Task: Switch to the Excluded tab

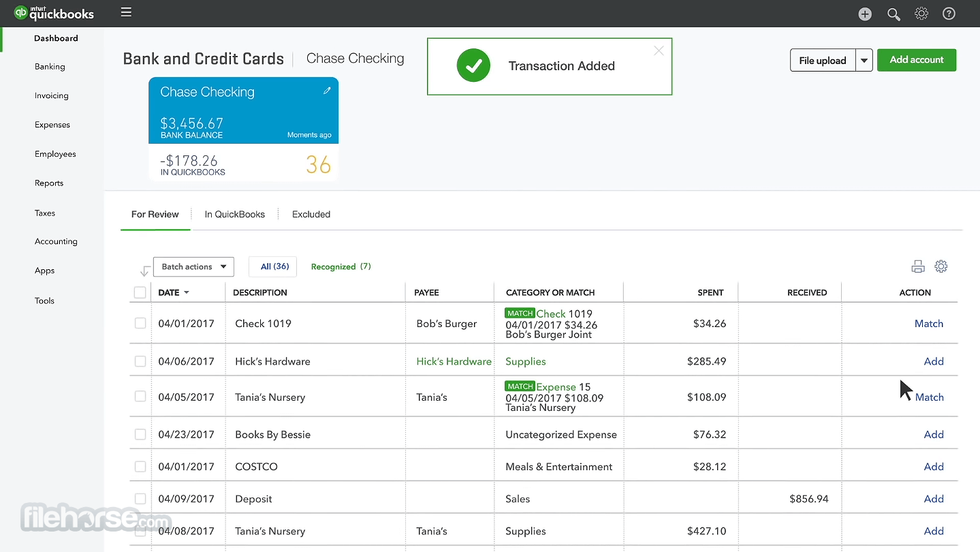Action: [311, 214]
